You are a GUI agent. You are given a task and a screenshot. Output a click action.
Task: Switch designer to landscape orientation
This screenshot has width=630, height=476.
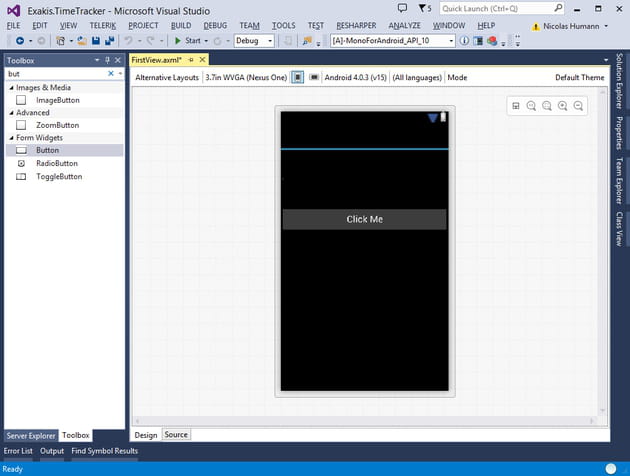coord(314,77)
